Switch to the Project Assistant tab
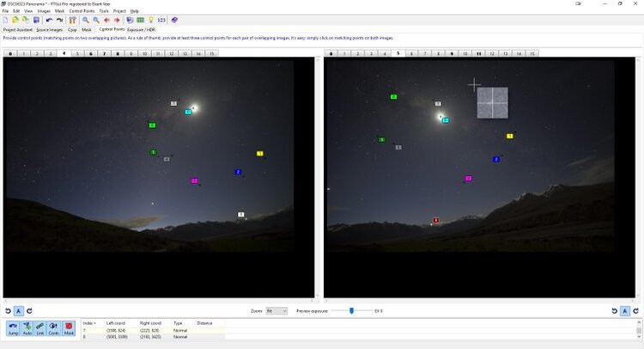Image resolution: width=644 pixels, height=349 pixels. (x=18, y=29)
